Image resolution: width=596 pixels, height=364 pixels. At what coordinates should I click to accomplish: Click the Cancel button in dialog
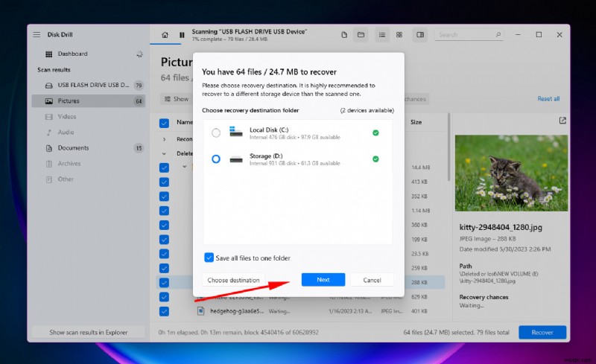click(372, 280)
